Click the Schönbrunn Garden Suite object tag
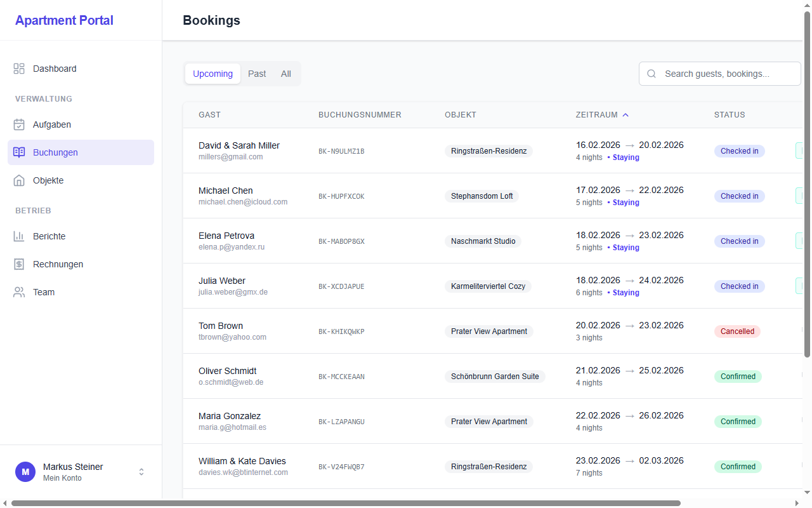Image resolution: width=812 pixels, height=508 pixels. (x=495, y=377)
